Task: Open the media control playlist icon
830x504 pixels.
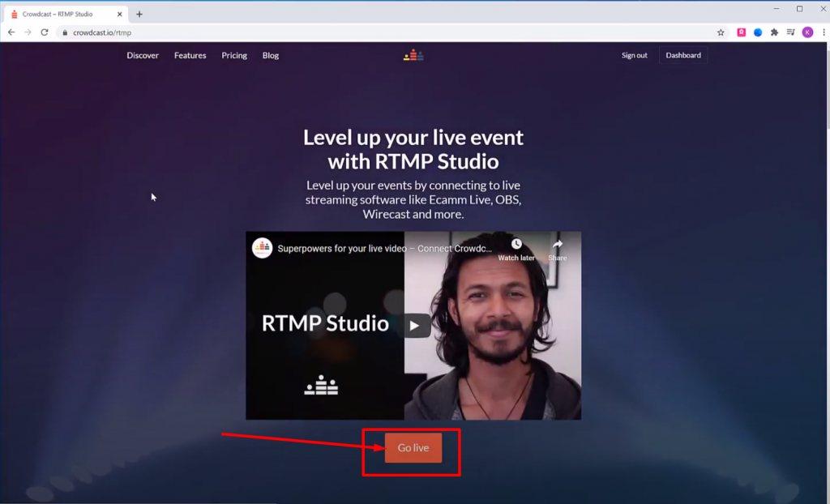Action: pos(790,32)
